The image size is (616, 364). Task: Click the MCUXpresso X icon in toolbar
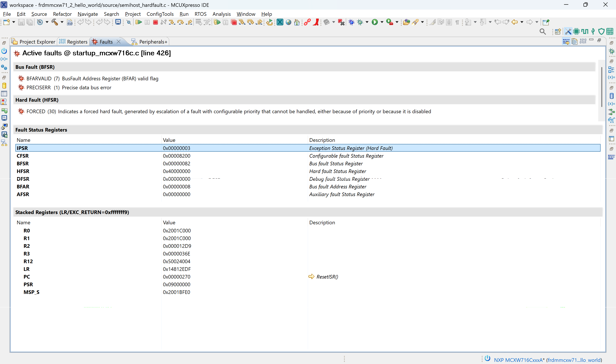pyautogui.click(x=280, y=22)
